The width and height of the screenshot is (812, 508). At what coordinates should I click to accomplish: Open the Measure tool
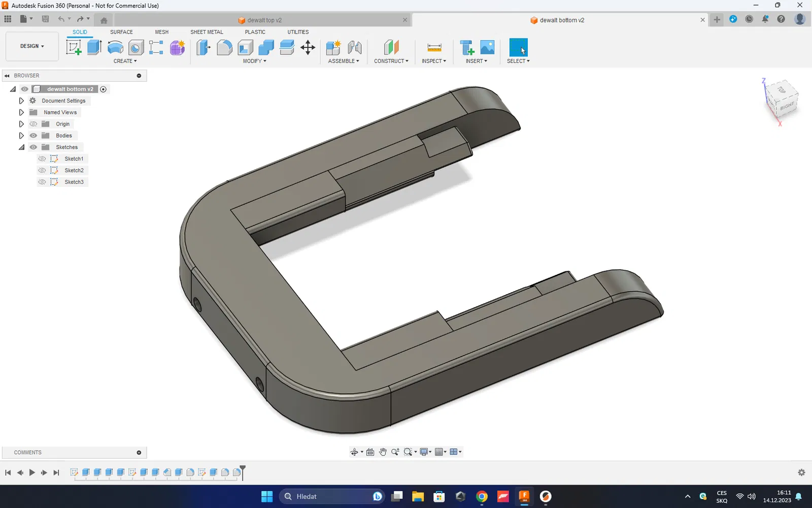coord(434,48)
